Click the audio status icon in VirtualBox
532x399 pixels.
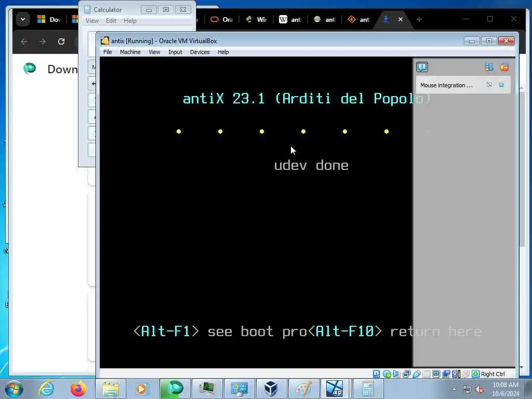pyautogui.click(x=396, y=374)
